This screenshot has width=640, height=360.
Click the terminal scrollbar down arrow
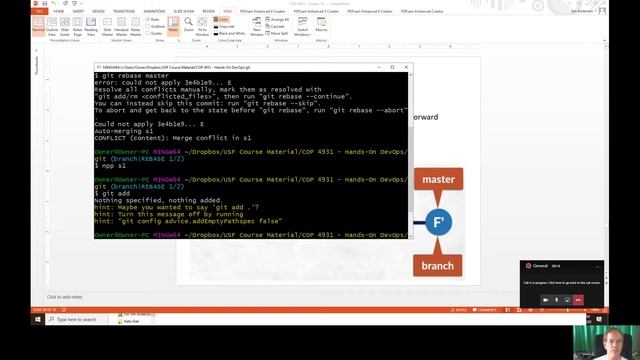point(410,236)
